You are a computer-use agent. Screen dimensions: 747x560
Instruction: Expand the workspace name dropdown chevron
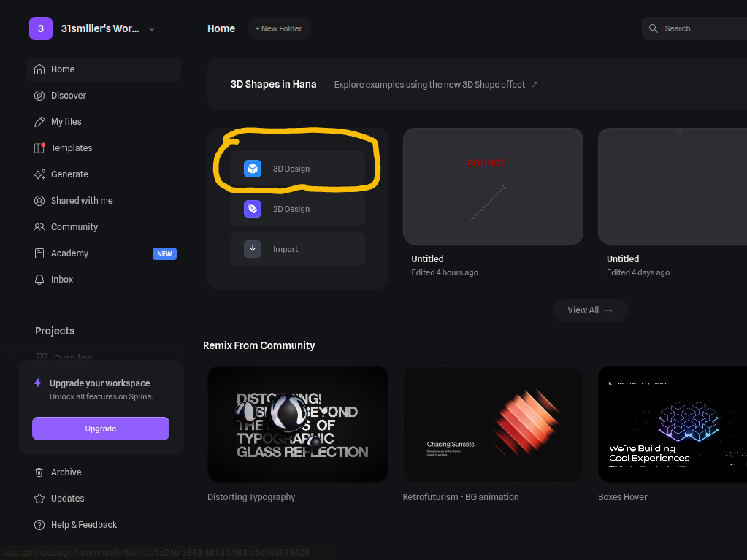pyautogui.click(x=151, y=29)
